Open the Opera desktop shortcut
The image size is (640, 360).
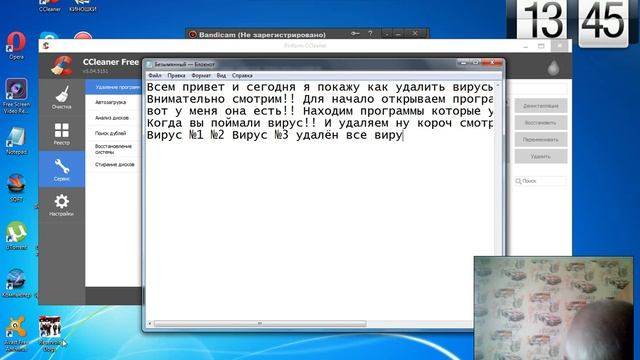(x=16, y=46)
